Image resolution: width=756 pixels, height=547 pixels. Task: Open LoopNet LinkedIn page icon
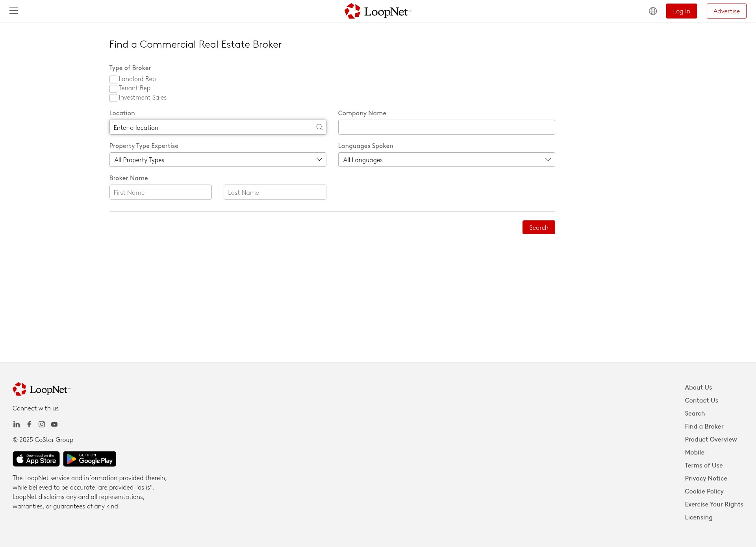17,424
